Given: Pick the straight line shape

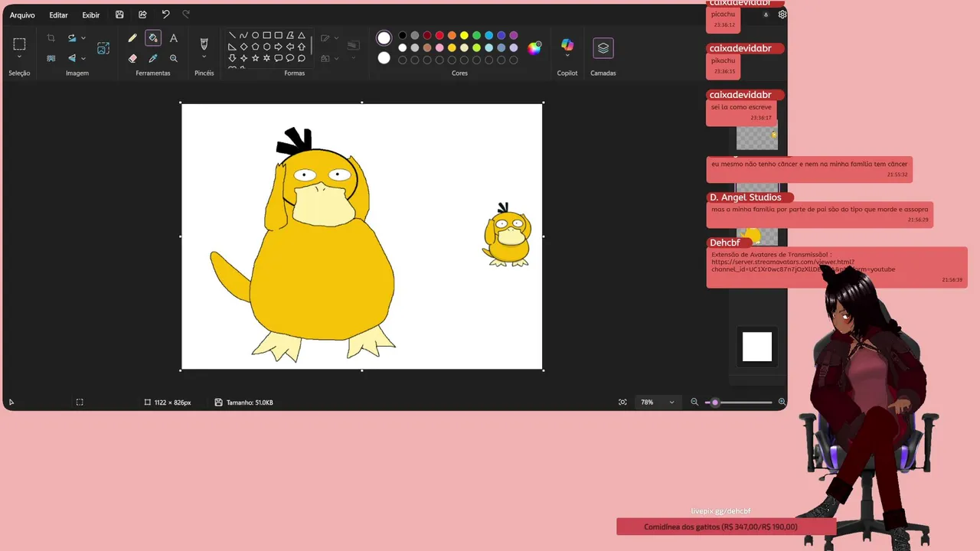Looking at the screenshot, I should 232,35.
